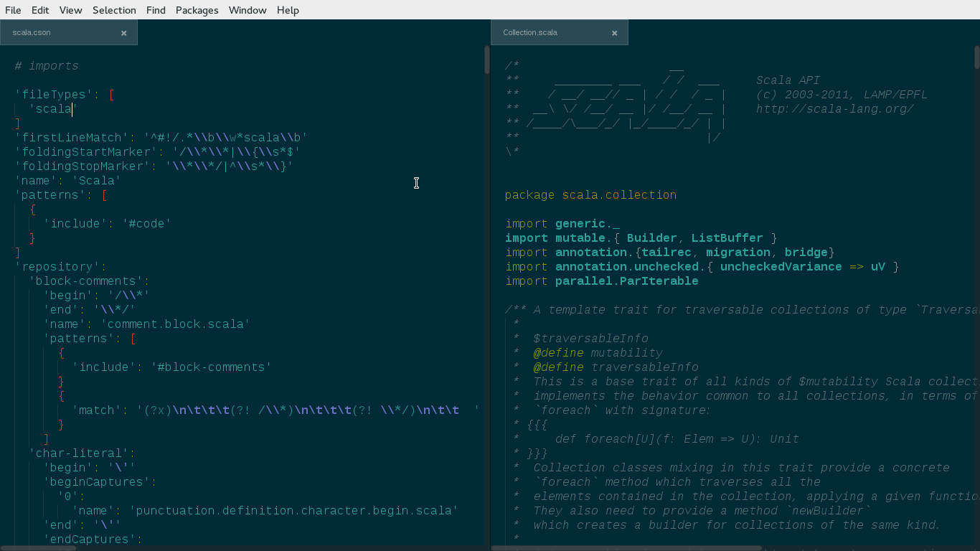Viewport: 980px width, 551px height.
Task: Open the Selection menu
Action: (114, 10)
